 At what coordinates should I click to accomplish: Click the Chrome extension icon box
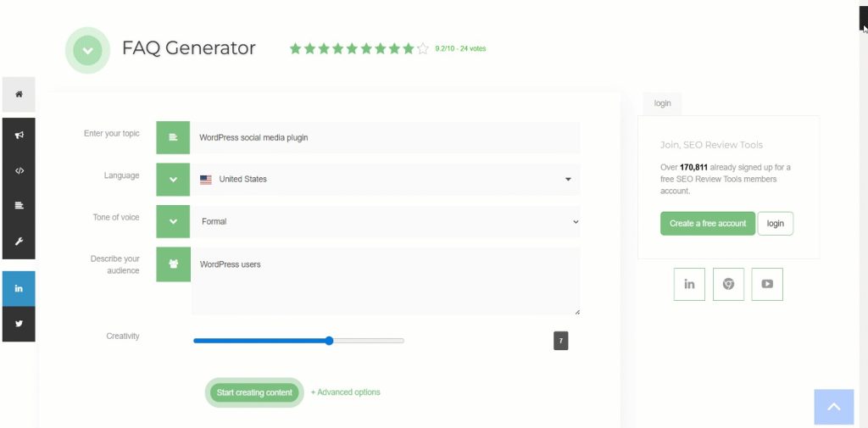tap(728, 284)
